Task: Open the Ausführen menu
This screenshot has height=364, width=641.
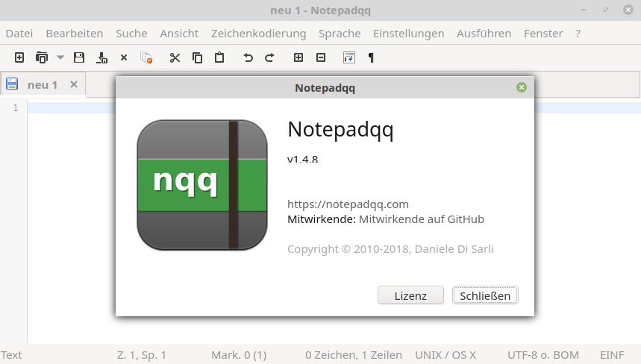Action: pos(484,34)
